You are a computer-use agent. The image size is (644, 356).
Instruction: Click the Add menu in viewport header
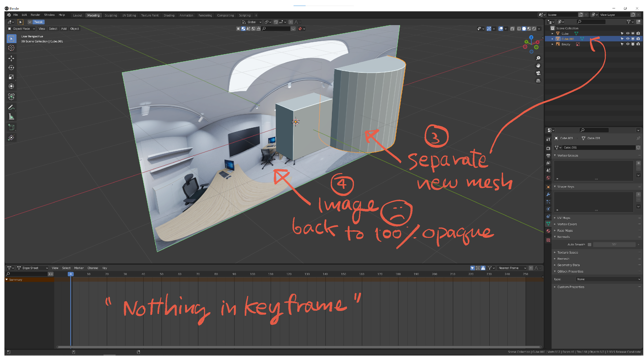click(64, 29)
